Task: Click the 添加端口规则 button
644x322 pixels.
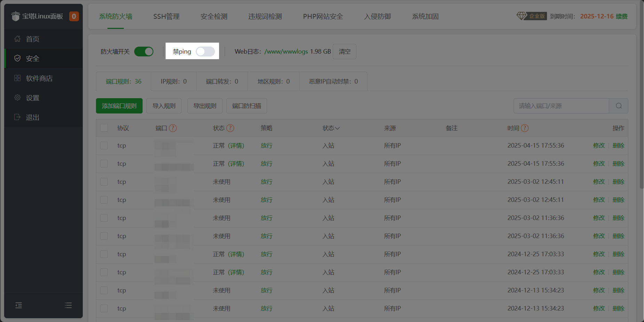Action: pos(119,105)
